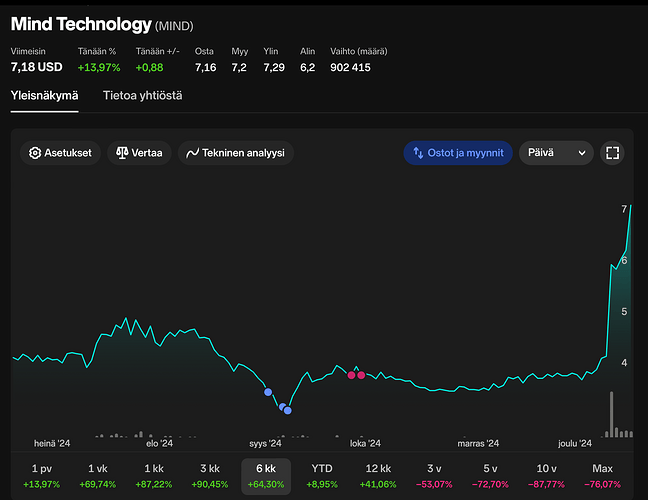Toggle Ostot ja myynnit markers
Viewport: 648px width, 500px height.
point(458,153)
